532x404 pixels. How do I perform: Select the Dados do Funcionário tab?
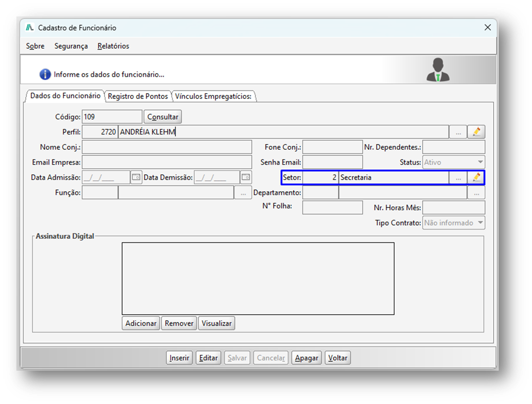click(65, 96)
